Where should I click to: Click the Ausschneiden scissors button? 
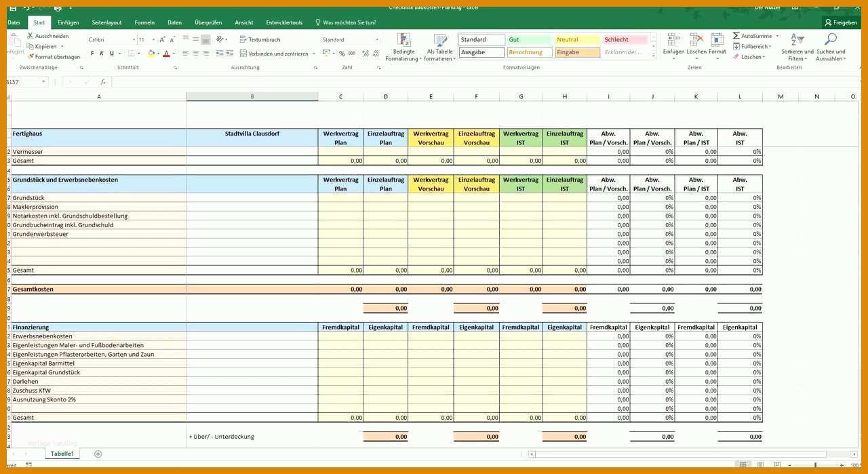pos(48,36)
